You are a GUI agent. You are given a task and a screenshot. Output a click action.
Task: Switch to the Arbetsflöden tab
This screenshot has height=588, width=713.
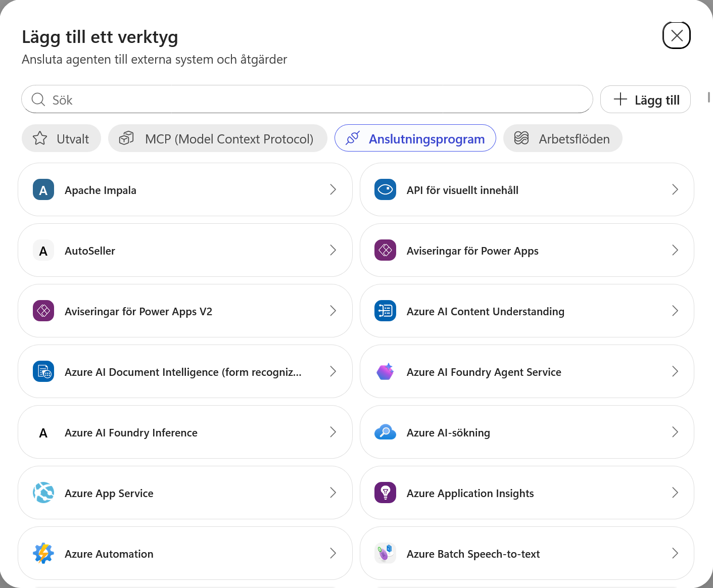pos(563,138)
